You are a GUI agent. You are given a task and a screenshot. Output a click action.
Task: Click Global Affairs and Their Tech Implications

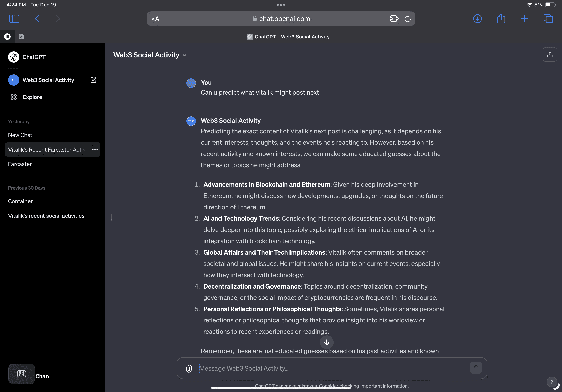click(264, 253)
